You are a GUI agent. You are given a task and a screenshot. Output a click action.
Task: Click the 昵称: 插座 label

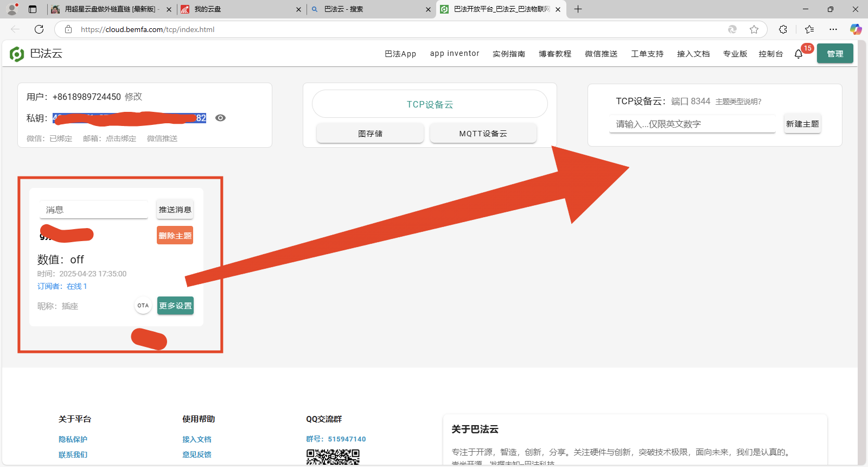tap(58, 306)
